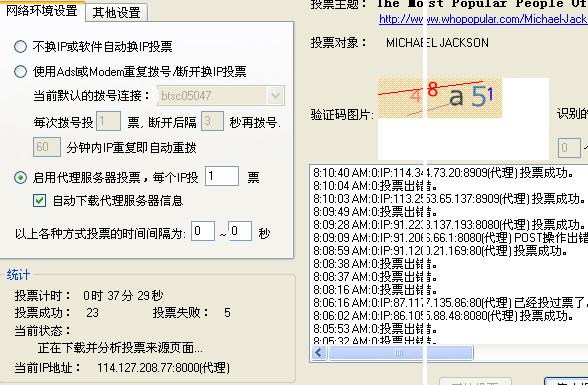Select the 8:06:16 AM 已经投过票了 log entry

tap(450, 303)
